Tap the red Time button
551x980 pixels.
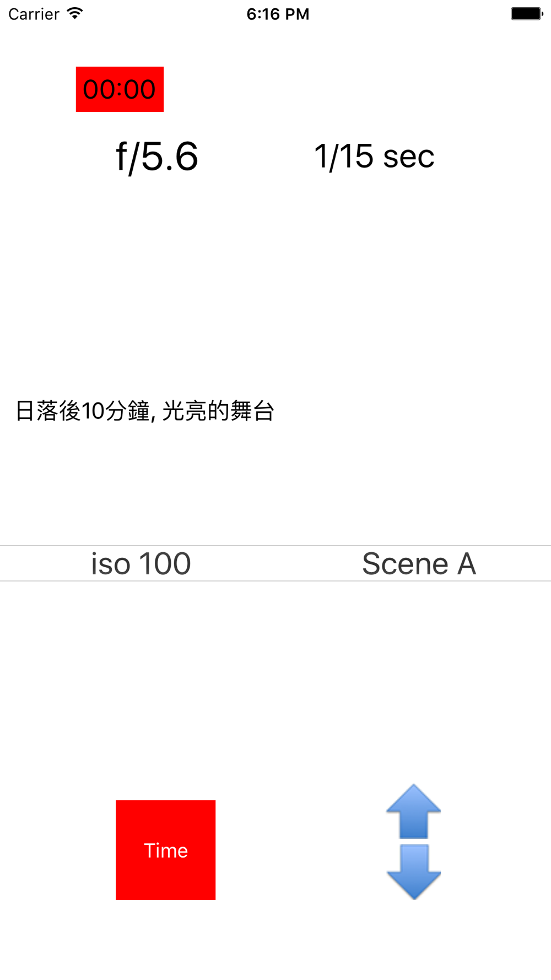165,850
